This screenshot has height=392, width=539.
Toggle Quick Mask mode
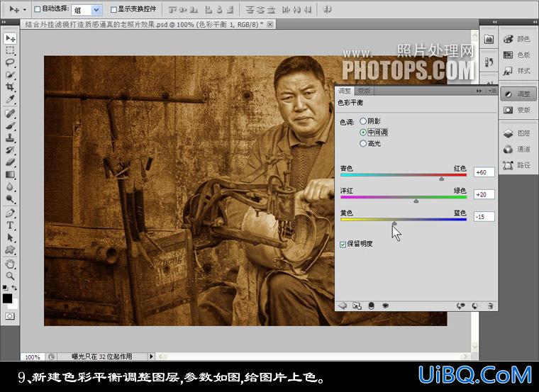click(x=10, y=316)
